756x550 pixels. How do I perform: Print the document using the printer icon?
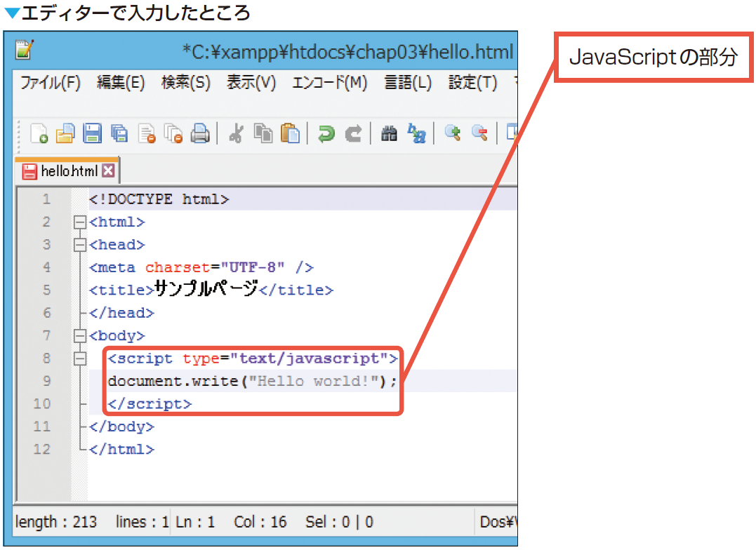(201, 133)
